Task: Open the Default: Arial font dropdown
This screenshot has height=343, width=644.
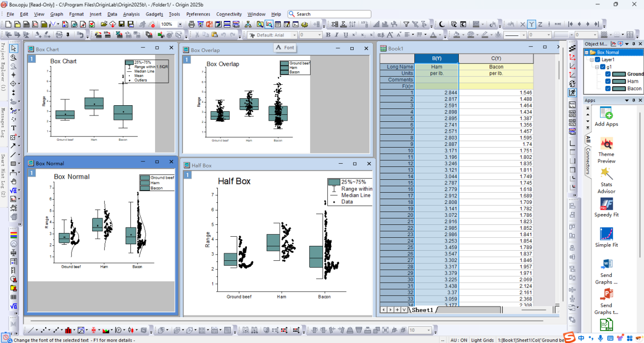Action: [x=294, y=35]
